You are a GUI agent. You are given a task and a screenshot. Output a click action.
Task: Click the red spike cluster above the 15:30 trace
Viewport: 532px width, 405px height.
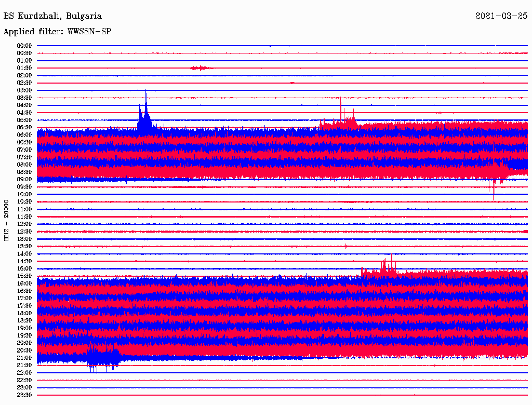click(384, 266)
